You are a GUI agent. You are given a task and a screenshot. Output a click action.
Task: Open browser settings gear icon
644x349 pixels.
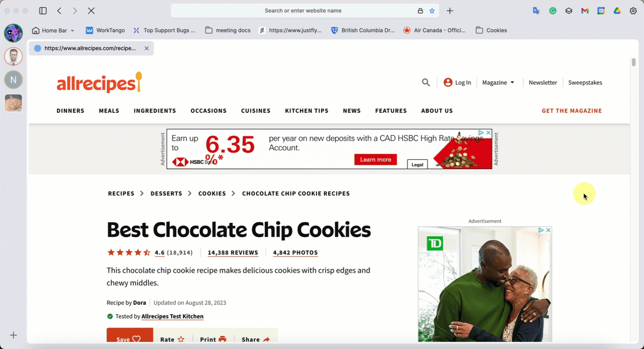point(633,11)
